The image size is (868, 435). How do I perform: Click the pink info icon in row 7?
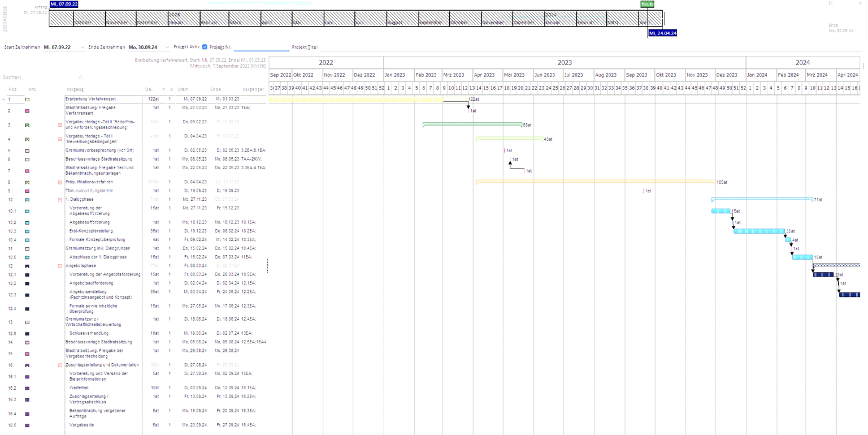point(27,171)
